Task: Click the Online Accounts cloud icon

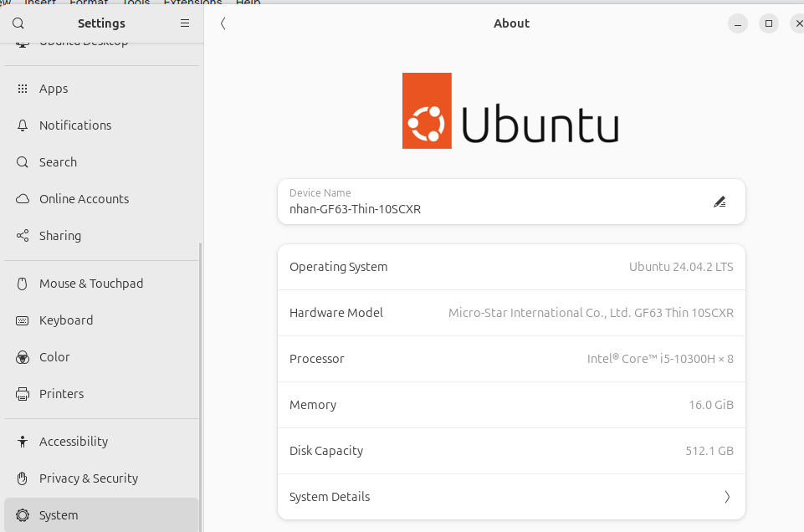Action: point(23,199)
